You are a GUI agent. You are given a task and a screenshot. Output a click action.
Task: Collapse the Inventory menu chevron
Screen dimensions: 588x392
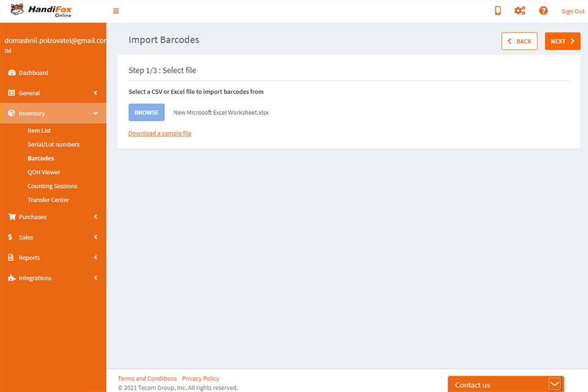tap(96, 113)
